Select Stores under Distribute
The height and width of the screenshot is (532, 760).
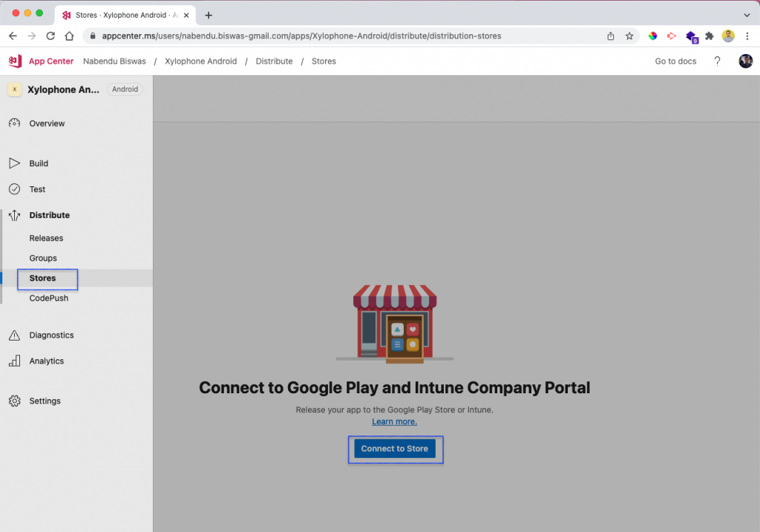click(x=42, y=278)
